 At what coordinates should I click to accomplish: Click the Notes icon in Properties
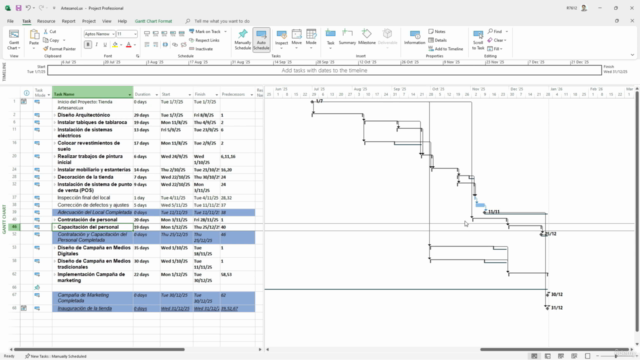click(x=431, y=31)
